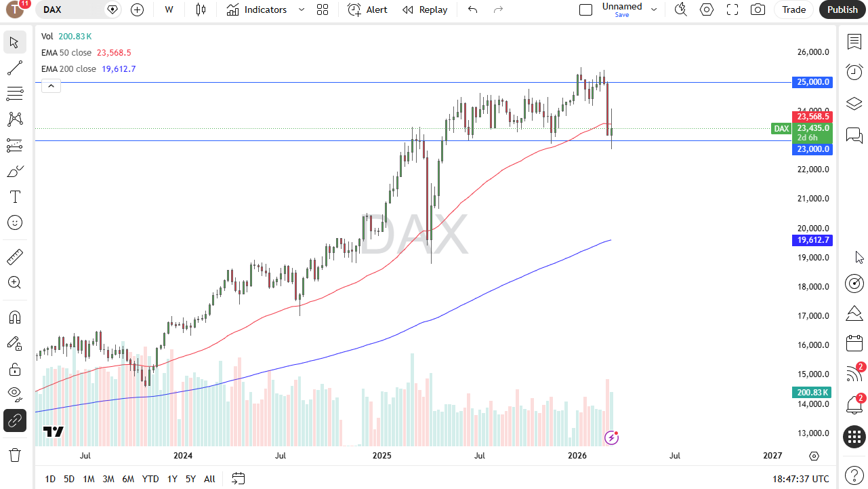Expand the Unnamed layout dropdown
This screenshot has width=868, height=489.
653,10
